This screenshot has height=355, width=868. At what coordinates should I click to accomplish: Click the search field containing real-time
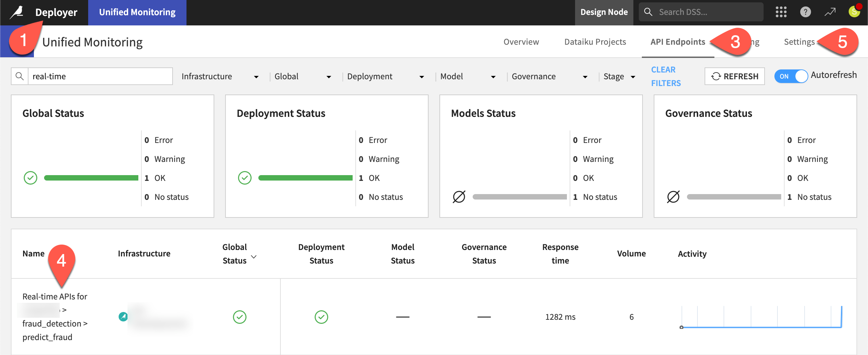point(98,76)
